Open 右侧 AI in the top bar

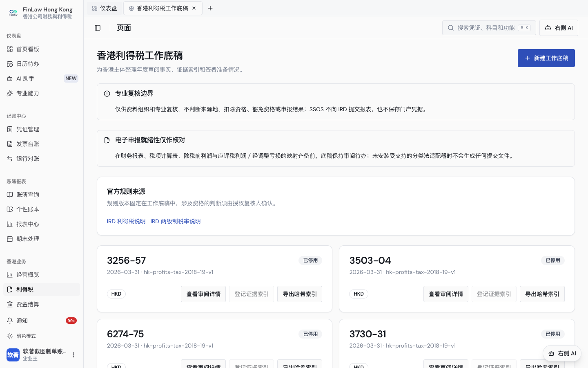tap(559, 28)
